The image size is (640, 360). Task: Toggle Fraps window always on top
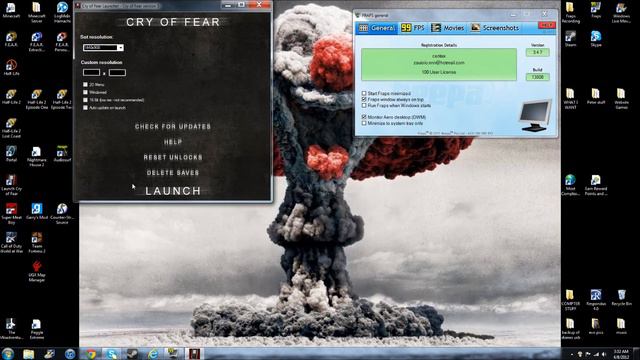pos(364,99)
